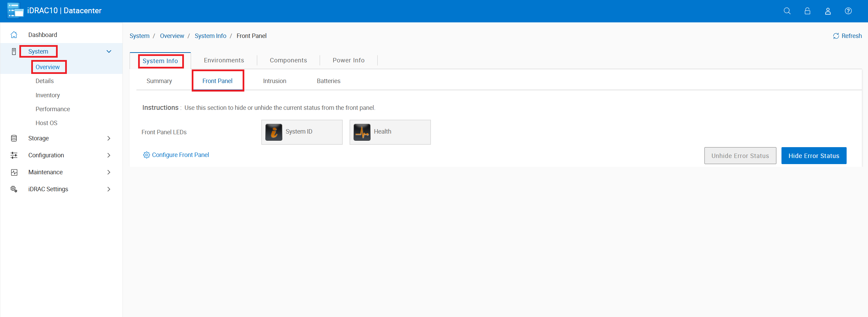Open the search magnifier icon

pyautogui.click(x=787, y=11)
